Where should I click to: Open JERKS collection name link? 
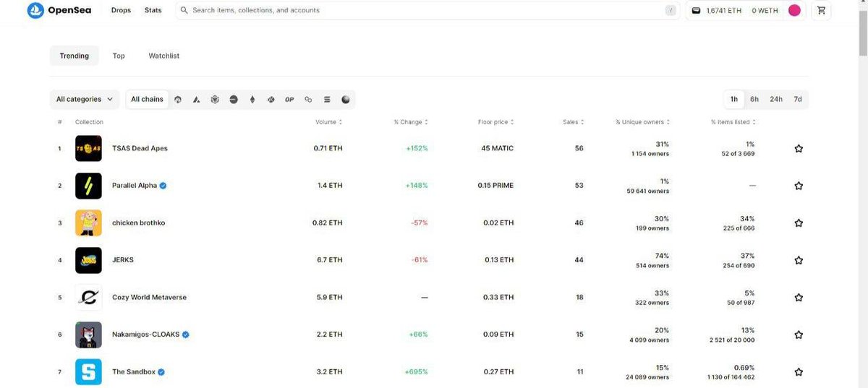pyautogui.click(x=123, y=260)
